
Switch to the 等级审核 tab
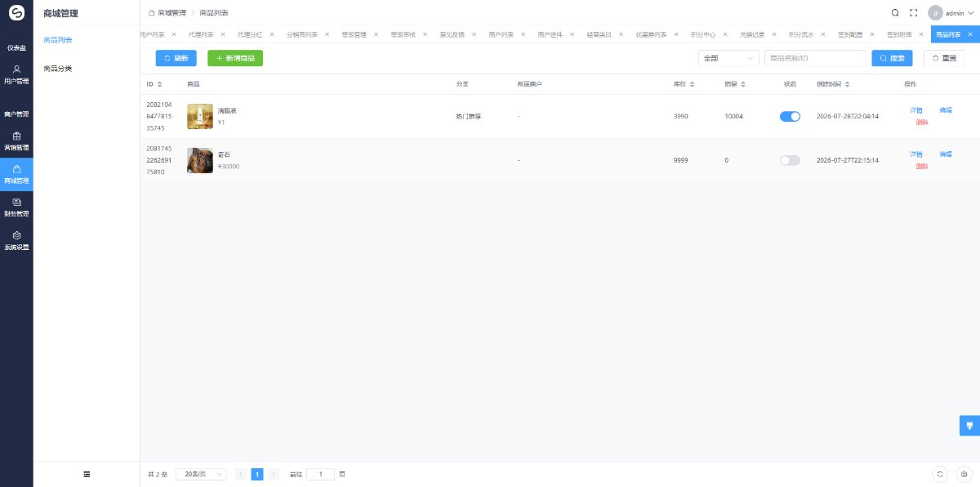pos(403,35)
